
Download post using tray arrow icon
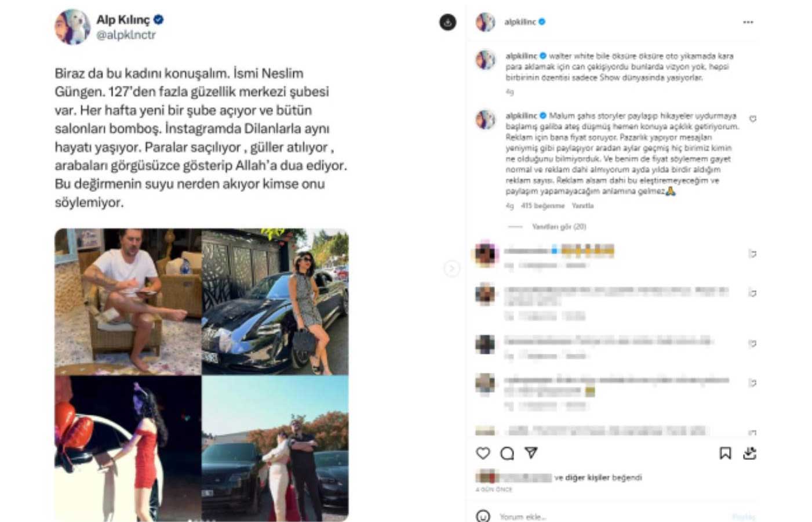pyautogui.click(x=749, y=453)
